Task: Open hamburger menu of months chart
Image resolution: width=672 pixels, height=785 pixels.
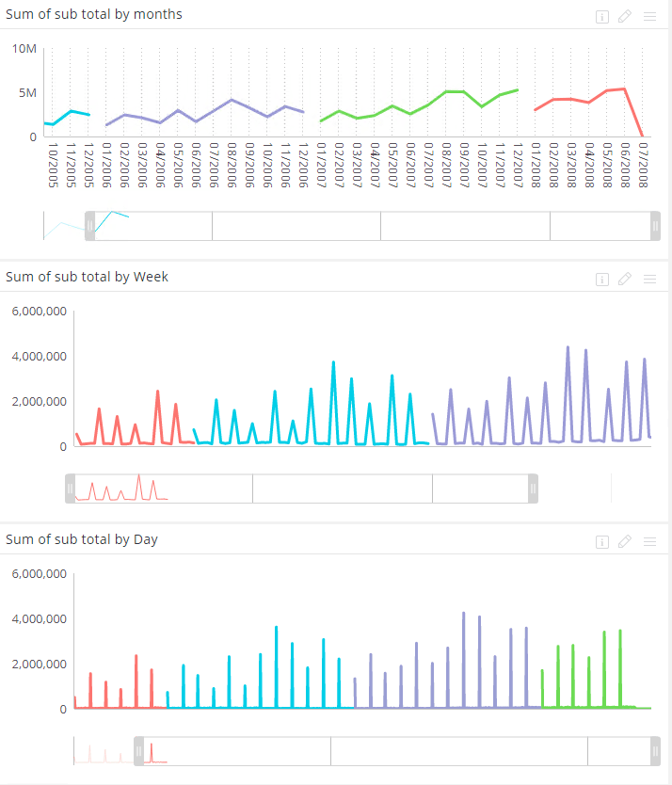Action: (x=649, y=17)
